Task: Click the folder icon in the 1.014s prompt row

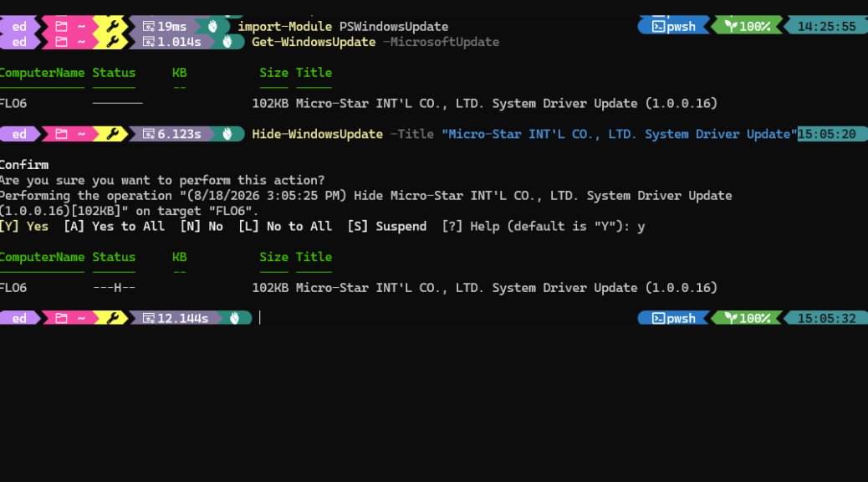Action: (x=61, y=42)
